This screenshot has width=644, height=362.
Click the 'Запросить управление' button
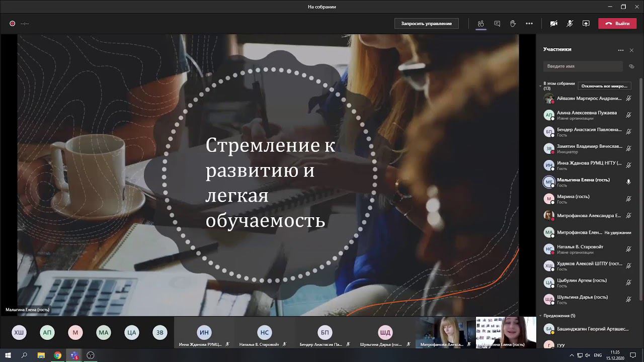[x=426, y=24]
